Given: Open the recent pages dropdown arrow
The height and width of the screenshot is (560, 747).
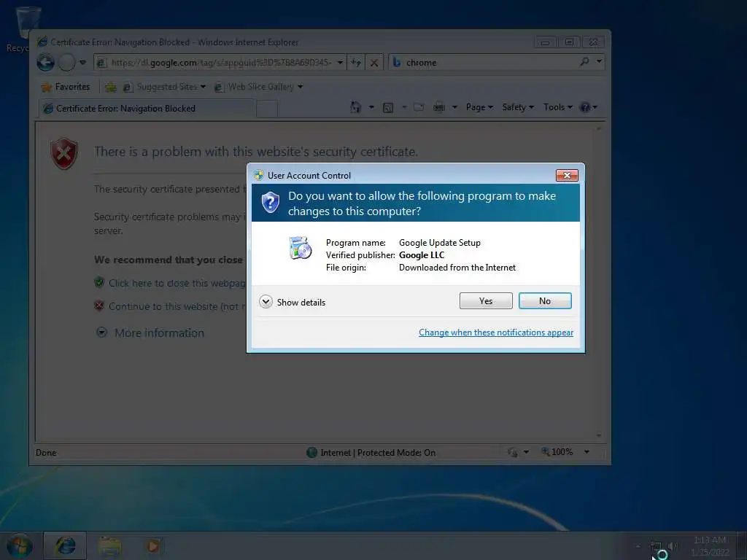Looking at the screenshot, I should (82, 63).
